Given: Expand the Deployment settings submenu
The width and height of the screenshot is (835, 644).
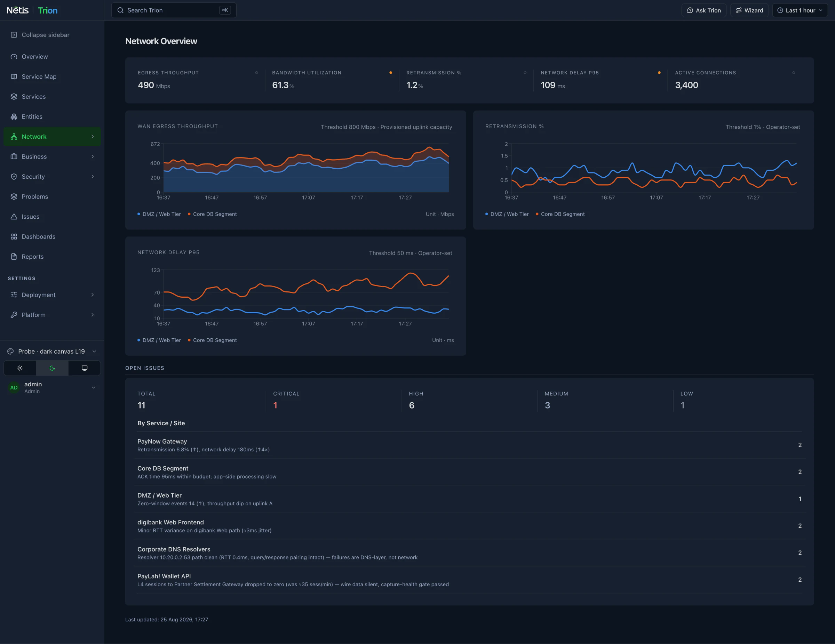Looking at the screenshot, I should (52, 295).
